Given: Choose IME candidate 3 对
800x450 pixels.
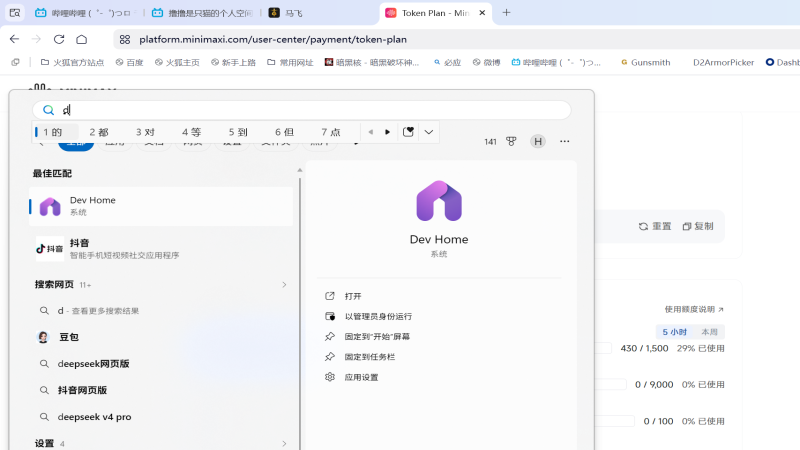Looking at the screenshot, I should [x=145, y=132].
